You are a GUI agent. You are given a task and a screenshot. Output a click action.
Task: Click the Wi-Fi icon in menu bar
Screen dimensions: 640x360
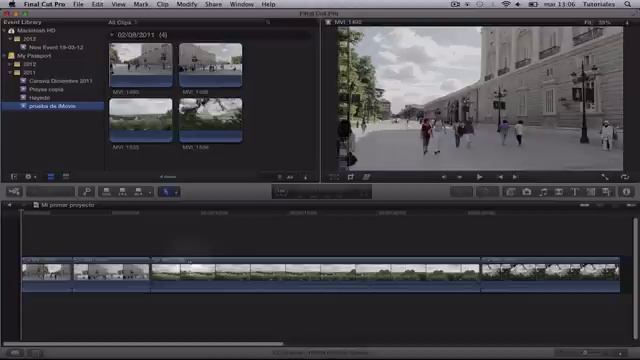pyautogui.click(x=506, y=4)
